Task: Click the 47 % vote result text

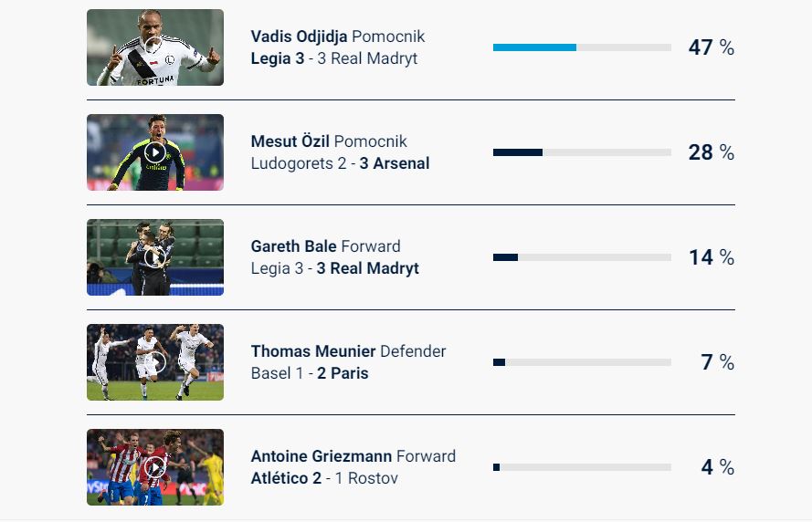Action: click(x=711, y=47)
